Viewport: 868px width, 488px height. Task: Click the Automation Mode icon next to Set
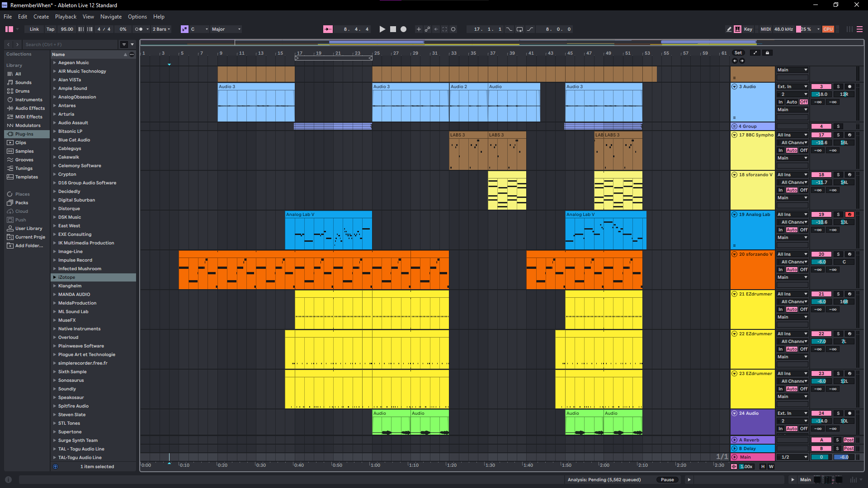[755, 53]
